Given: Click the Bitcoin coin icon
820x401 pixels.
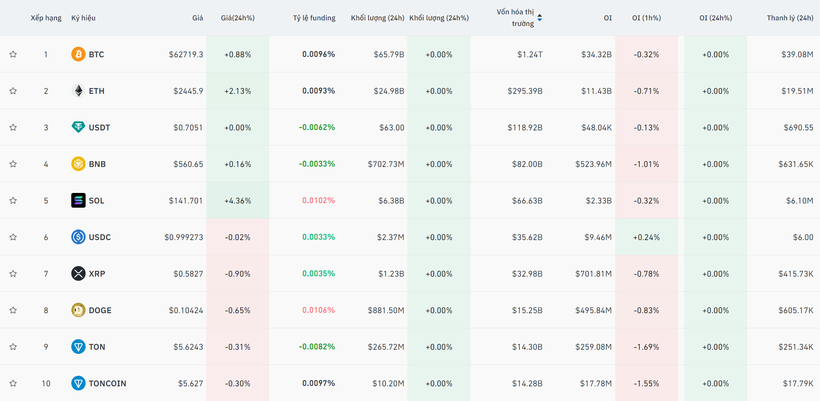Looking at the screenshot, I should [78, 54].
